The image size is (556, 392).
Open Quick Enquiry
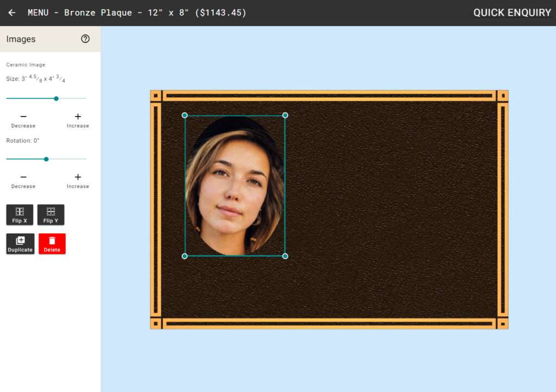coord(511,12)
